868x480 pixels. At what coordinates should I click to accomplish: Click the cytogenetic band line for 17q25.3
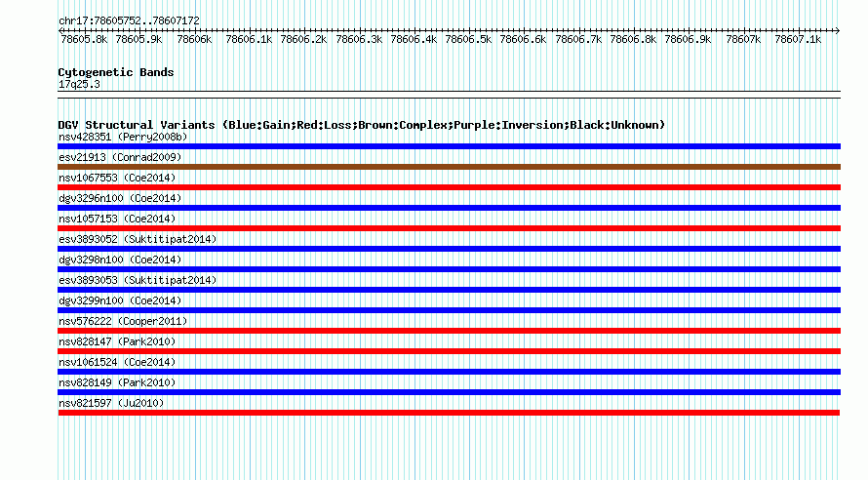449,95
